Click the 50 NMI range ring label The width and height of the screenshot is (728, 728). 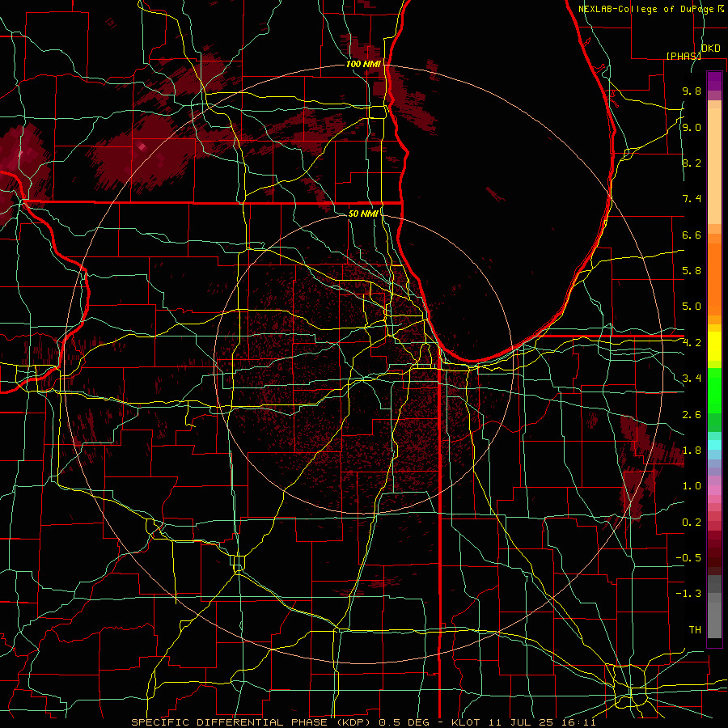pos(363,214)
